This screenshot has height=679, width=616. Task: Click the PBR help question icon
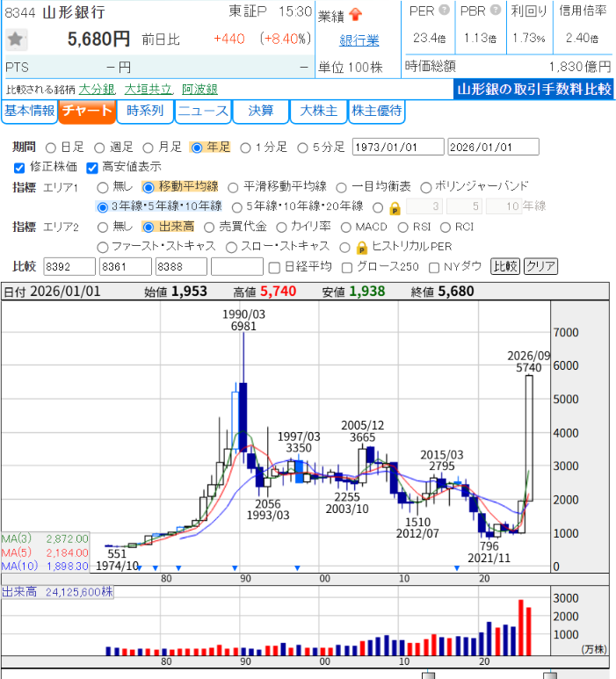496,10
